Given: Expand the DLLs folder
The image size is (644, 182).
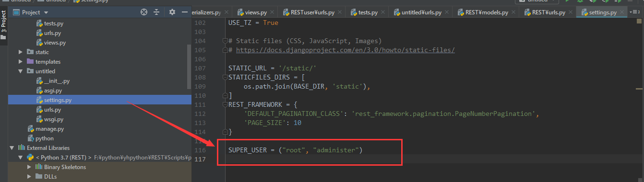Looking at the screenshot, I should [x=30, y=177].
